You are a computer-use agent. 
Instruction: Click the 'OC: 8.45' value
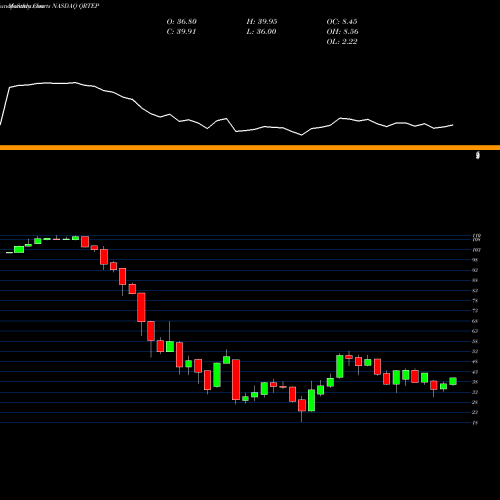click(342, 21)
